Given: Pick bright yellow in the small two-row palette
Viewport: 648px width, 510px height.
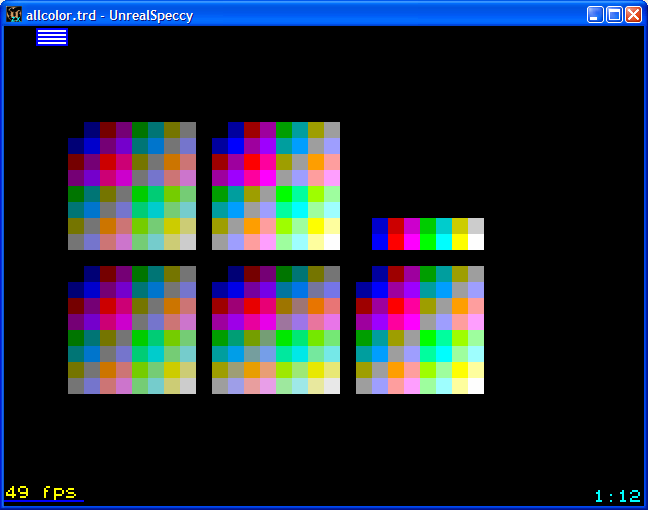Looking at the screenshot, I should tap(460, 242).
